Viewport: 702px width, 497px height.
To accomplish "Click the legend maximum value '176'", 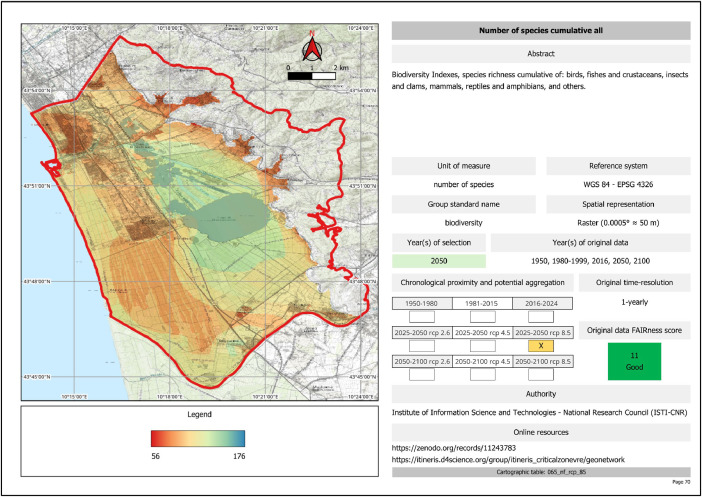I will (239, 457).
